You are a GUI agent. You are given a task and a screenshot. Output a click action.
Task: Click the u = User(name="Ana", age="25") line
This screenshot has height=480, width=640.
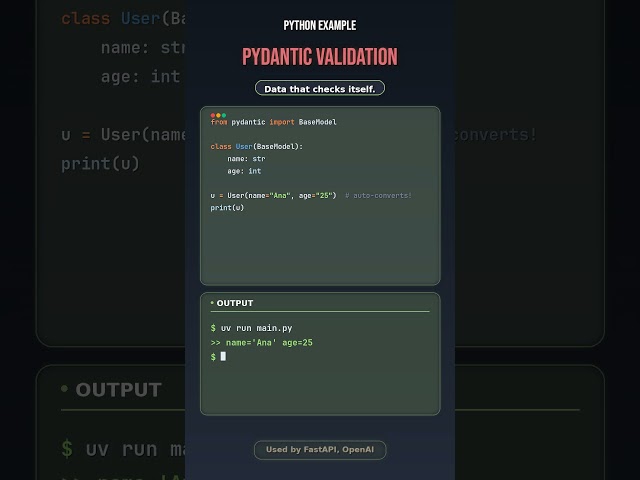pos(273,196)
